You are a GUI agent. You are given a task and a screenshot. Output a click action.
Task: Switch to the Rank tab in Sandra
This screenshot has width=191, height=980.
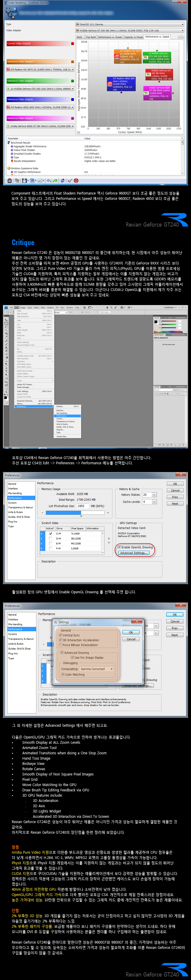[x=80, y=37]
